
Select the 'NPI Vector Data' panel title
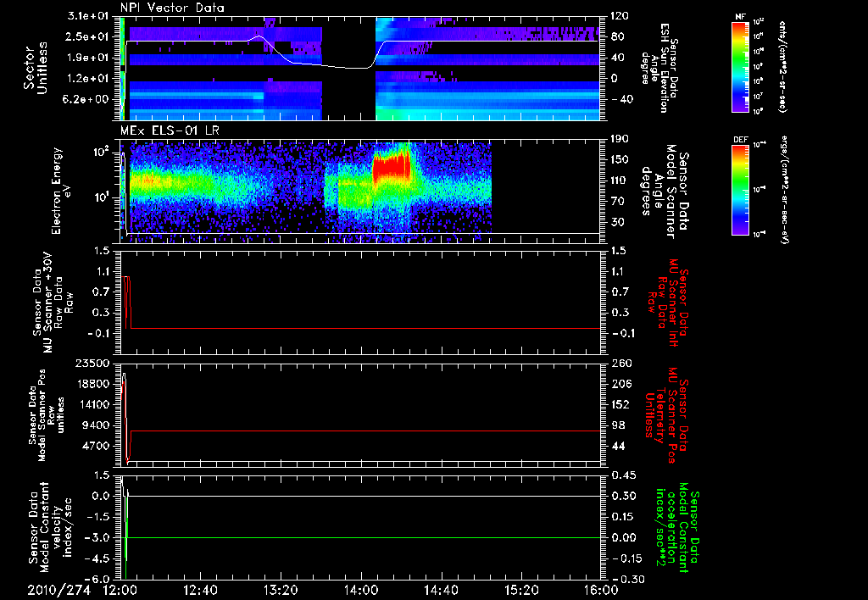click(172, 8)
